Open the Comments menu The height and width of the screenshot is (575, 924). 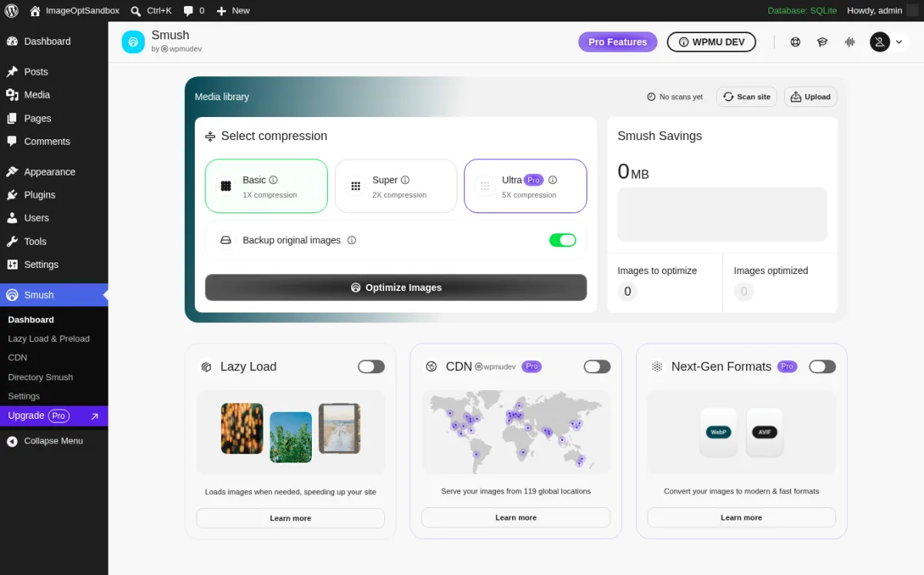(x=54, y=142)
